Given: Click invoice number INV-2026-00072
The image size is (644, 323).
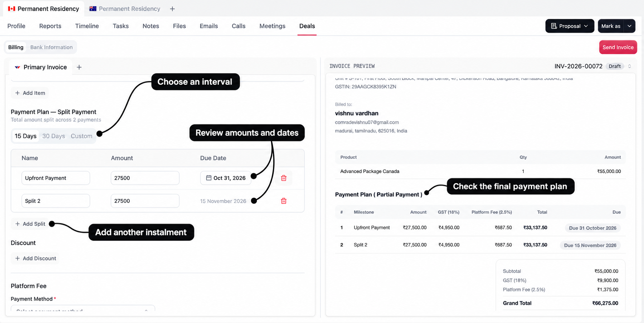Looking at the screenshot, I should coord(578,66).
